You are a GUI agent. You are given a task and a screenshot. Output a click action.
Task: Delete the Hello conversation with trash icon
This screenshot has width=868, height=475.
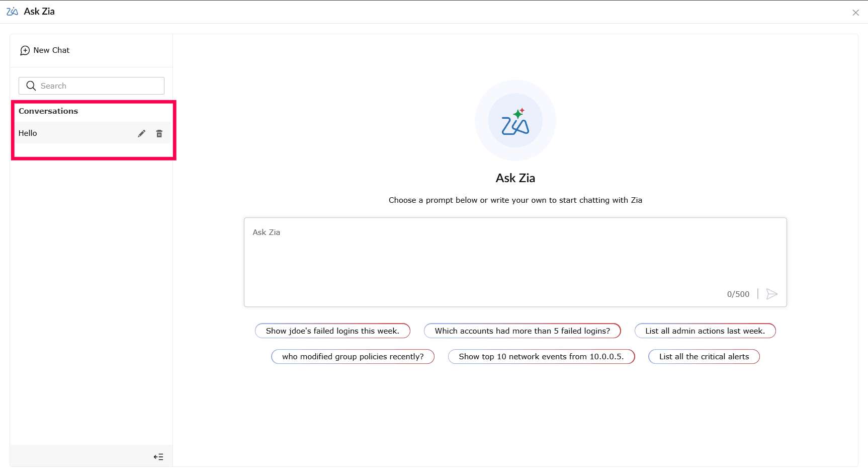(159, 133)
